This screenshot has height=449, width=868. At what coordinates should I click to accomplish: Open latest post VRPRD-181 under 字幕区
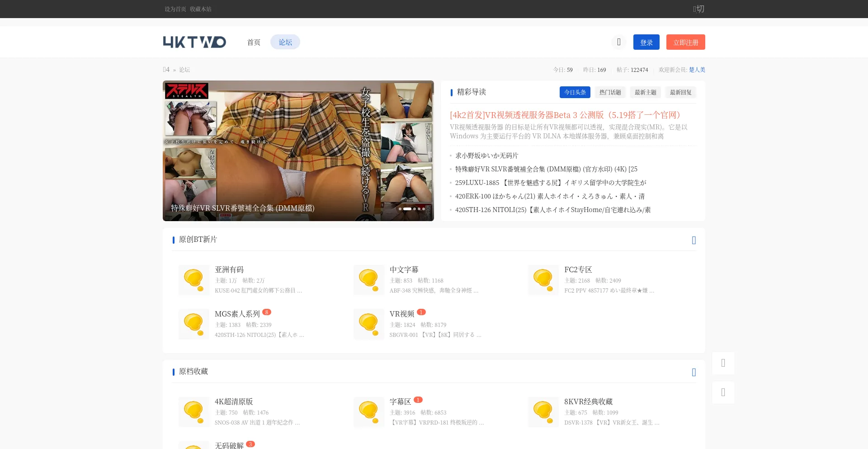437,422
